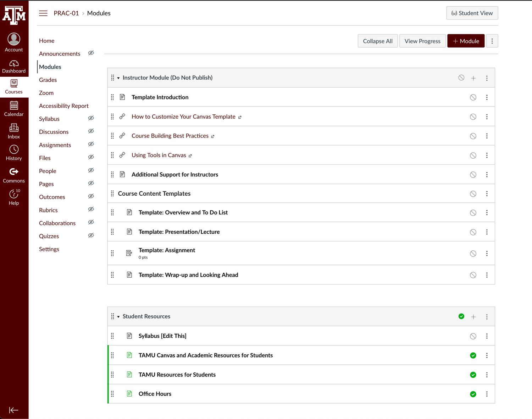Open options for Template: Overview and To Do List
This screenshot has height=419, width=532.
(487, 213)
